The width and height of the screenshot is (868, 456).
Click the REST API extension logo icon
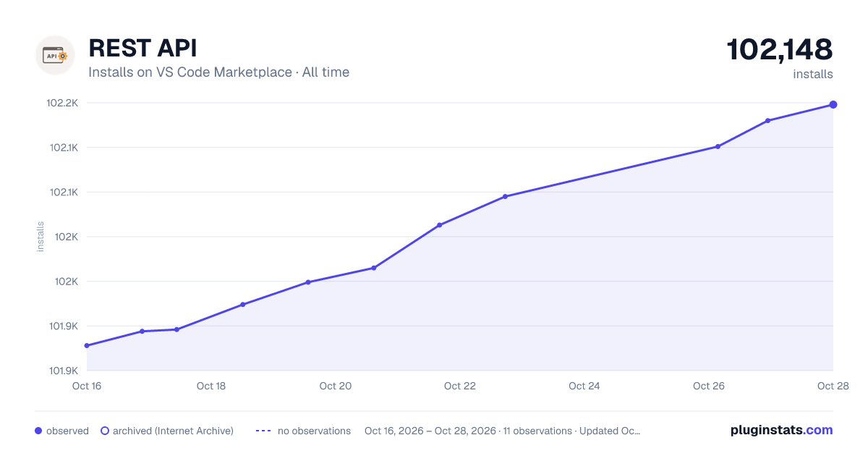click(55, 55)
